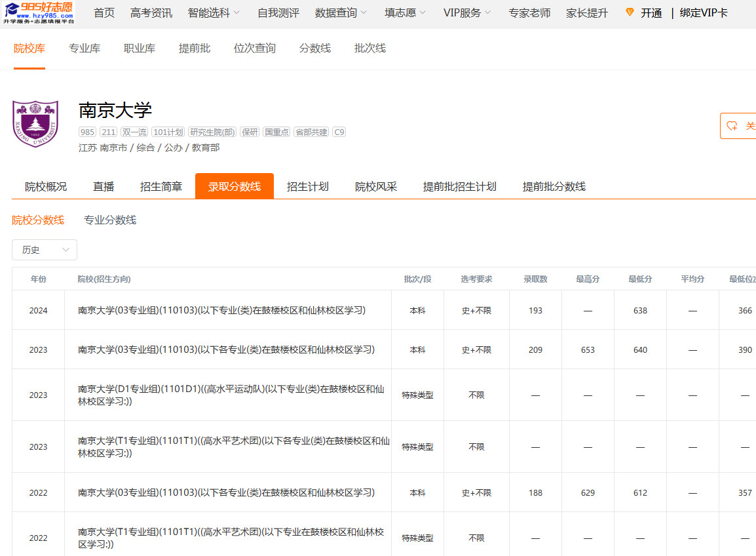Click the 录取数 column header
The image size is (756, 556).
(x=535, y=279)
